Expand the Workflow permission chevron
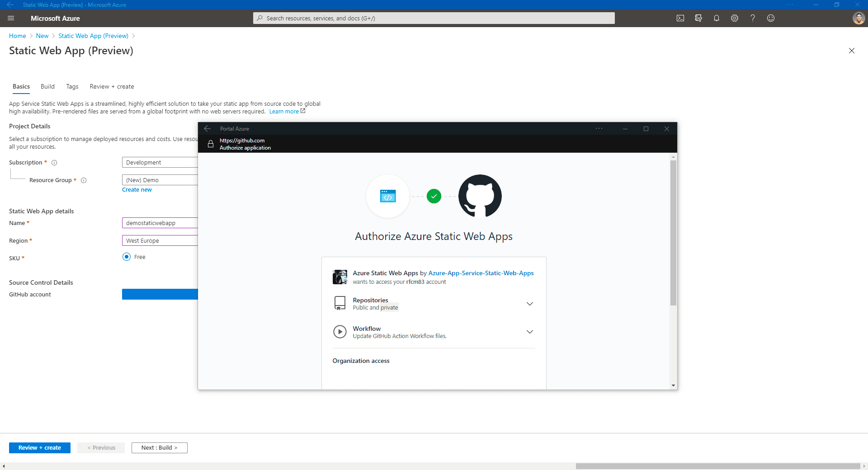Viewport: 868px width, 470px height. (x=530, y=332)
